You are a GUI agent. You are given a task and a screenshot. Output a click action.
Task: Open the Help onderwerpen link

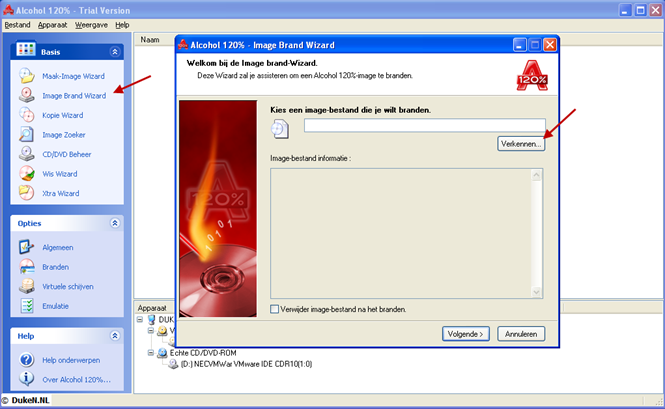point(71,360)
